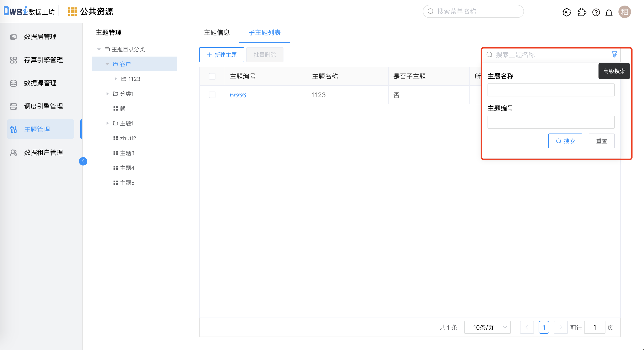Select the 数据源管理 database icon in sidebar
This screenshot has width=644, height=350.
coord(13,83)
